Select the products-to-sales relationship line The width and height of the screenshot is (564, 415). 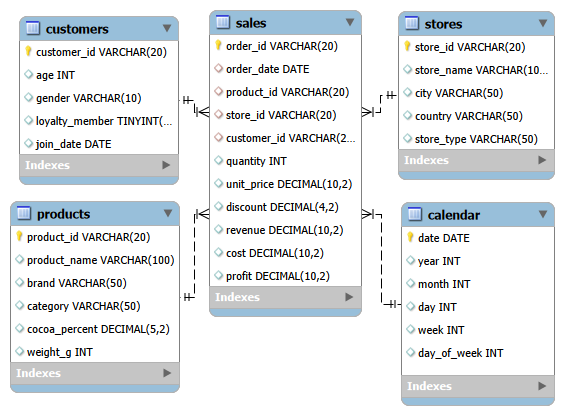[x=195, y=255]
